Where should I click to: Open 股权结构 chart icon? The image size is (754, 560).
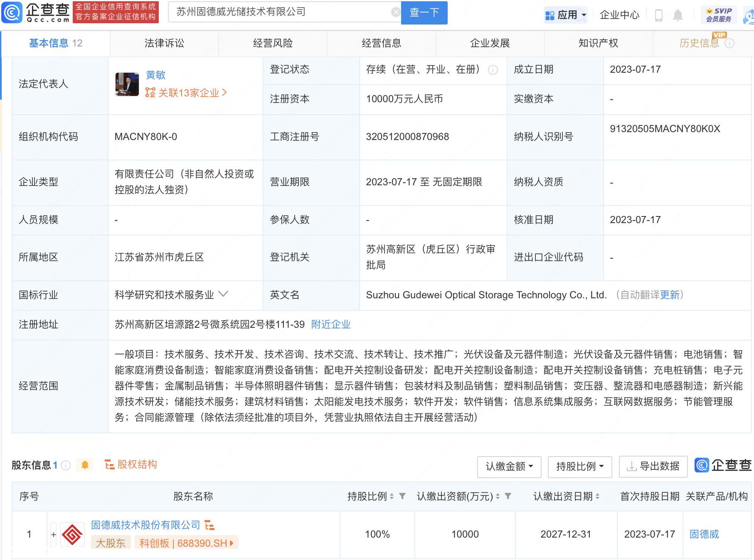(x=109, y=465)
